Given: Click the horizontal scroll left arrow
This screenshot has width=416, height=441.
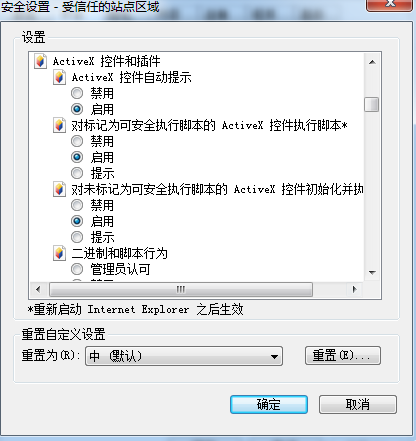Looking at the screenshot, I should pos(38,289).
